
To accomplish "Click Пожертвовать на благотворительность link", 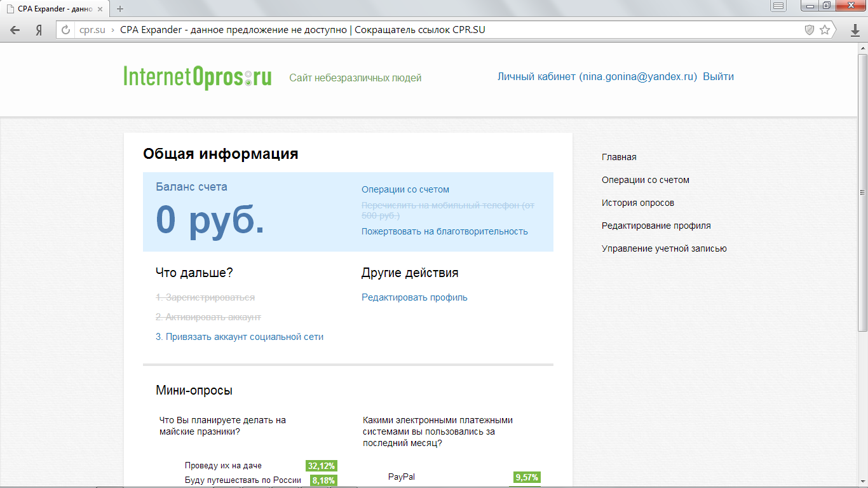I will (x=445, y=231).
